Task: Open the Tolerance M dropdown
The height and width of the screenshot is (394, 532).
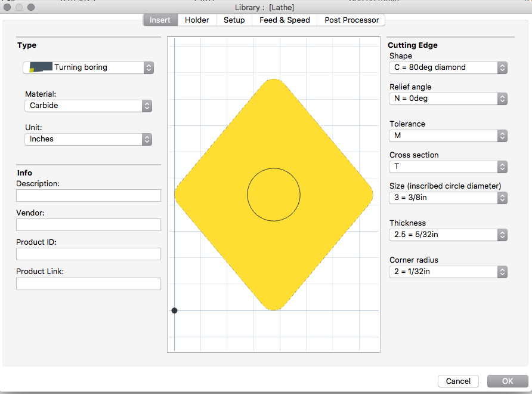Action: [x=448, y=136]
